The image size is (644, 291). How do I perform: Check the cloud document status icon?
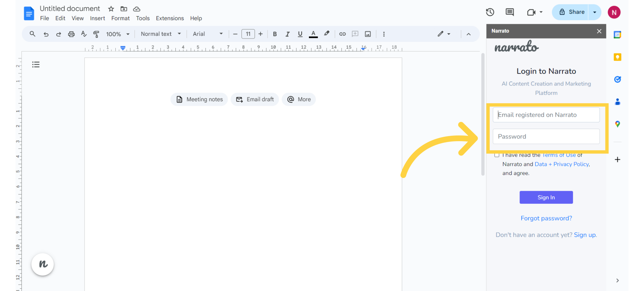point(137,9)
